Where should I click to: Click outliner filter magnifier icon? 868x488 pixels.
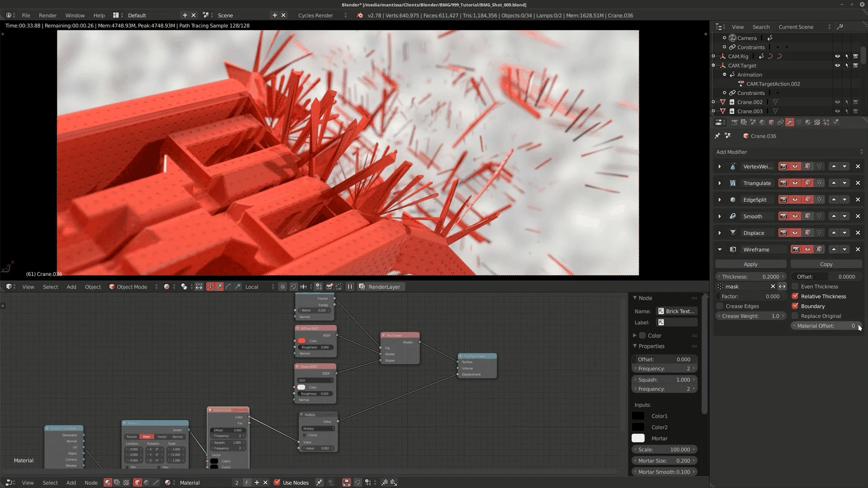coord(840,27)
